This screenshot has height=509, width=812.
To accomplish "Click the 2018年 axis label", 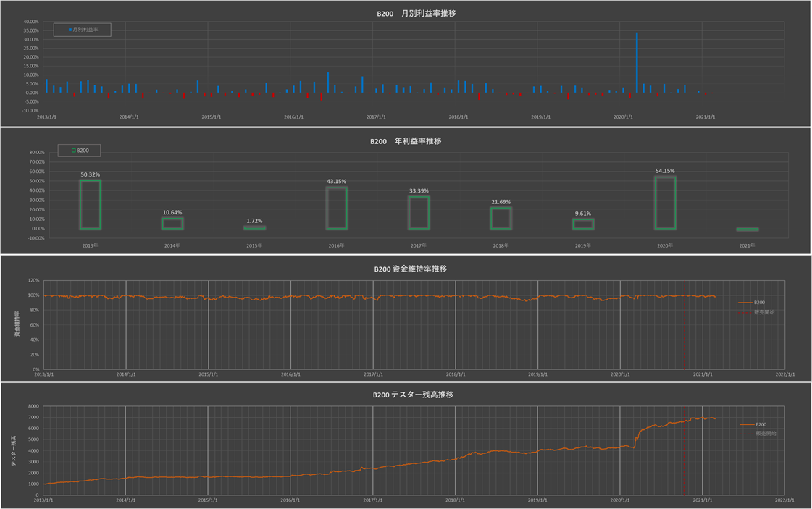I will [501, 245].
